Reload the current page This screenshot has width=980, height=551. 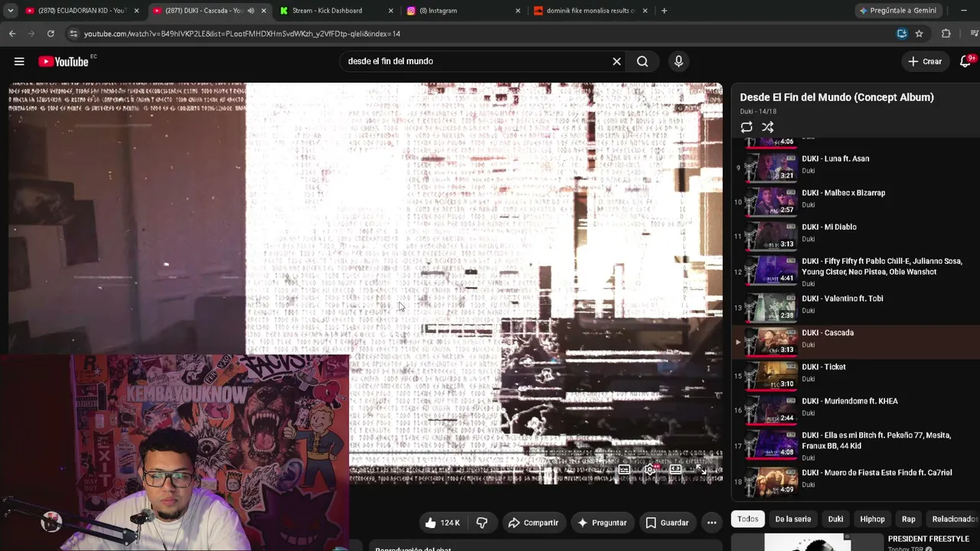(x=51, y=34)
